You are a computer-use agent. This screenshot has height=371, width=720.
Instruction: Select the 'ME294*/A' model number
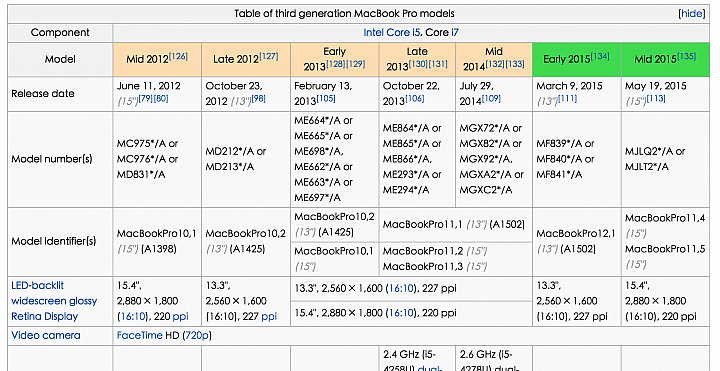[x=406, y=190]
